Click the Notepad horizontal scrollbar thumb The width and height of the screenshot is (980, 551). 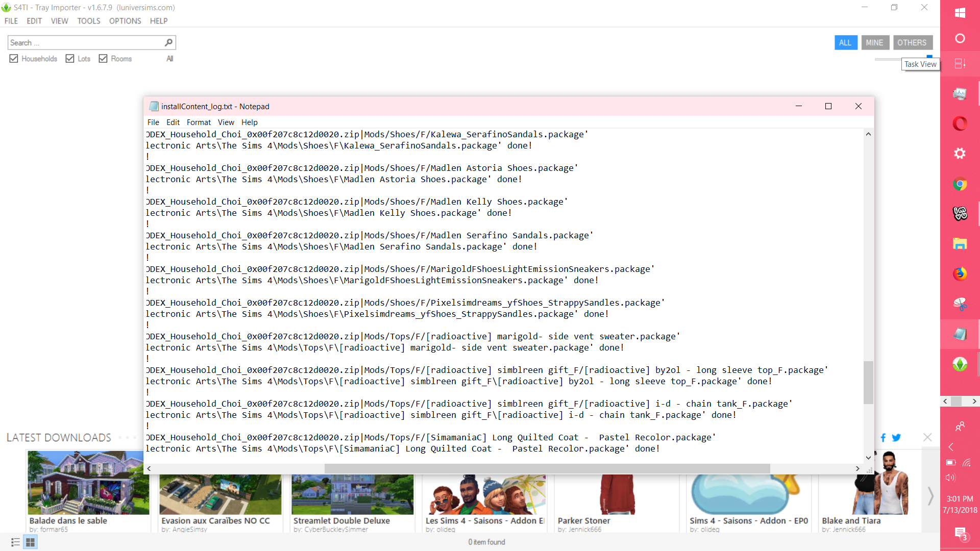tap(547, 468)
